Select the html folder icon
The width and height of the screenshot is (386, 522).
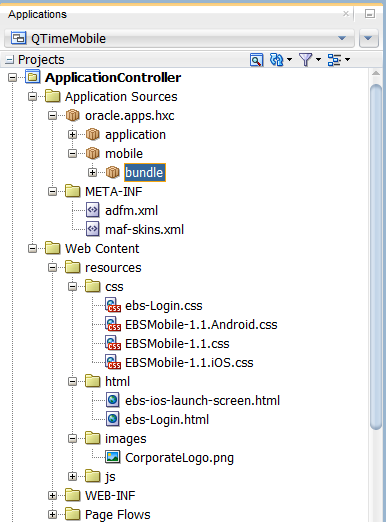pos(93,381)
